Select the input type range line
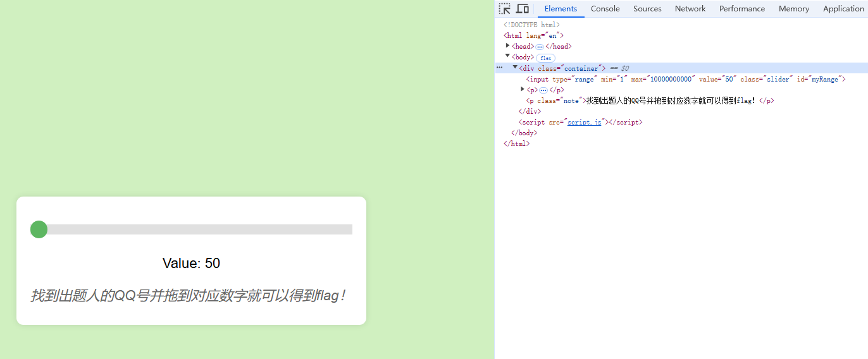 coord(686,79)
